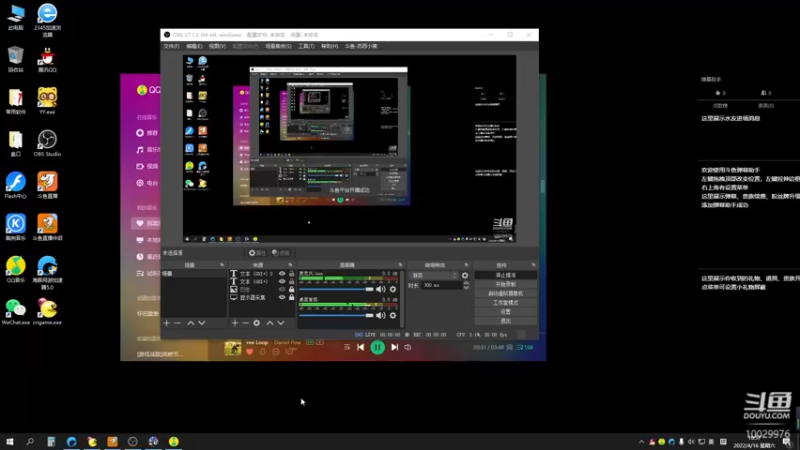Show the hidden 图像 source
The height and width of the screenshot is (450, 800).
(282, 289)
